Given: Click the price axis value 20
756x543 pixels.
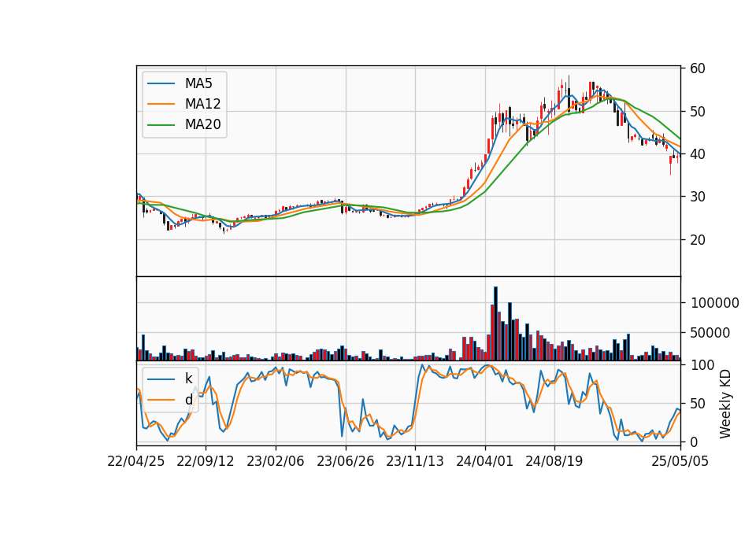Looking at the screenshot, I should [698, 239].
